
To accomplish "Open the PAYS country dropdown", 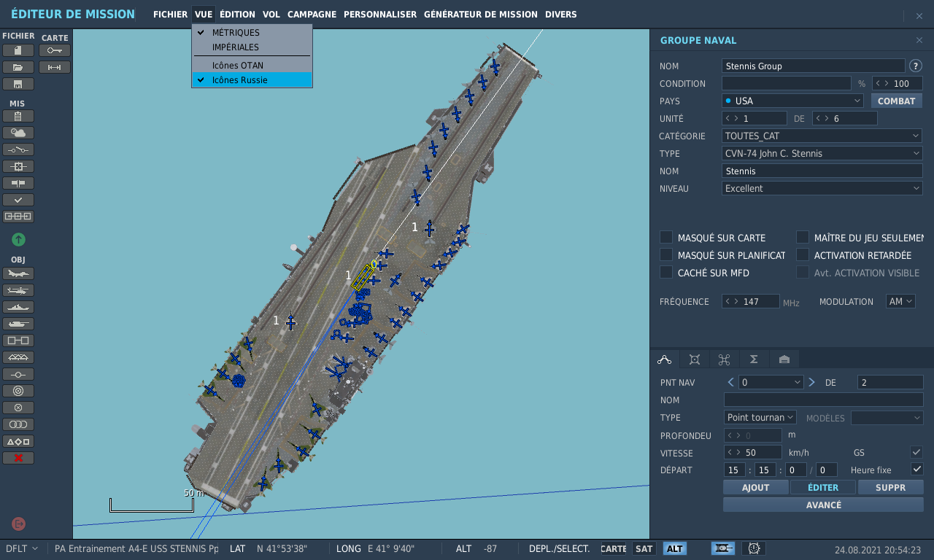I will point(792,101).
